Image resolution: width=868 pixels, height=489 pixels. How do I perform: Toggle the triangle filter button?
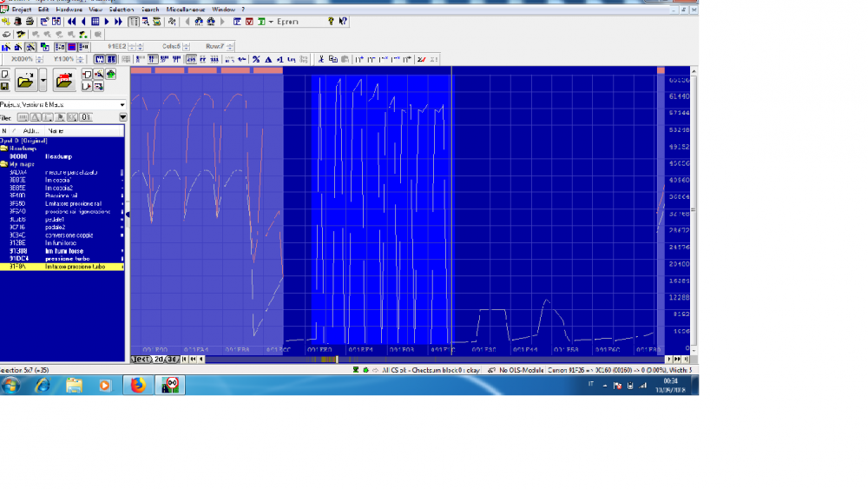[35, 117]
